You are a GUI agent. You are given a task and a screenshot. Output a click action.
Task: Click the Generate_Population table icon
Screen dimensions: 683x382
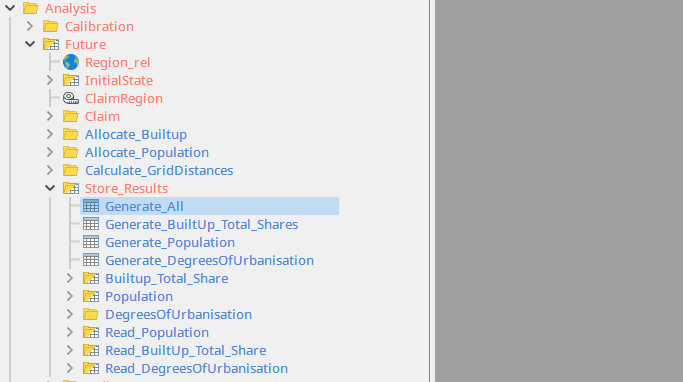pyautogui.click(x=91, y=242)
